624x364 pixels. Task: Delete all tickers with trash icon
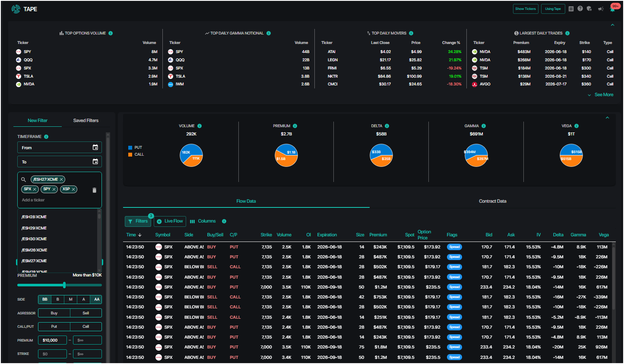point(95,190)
